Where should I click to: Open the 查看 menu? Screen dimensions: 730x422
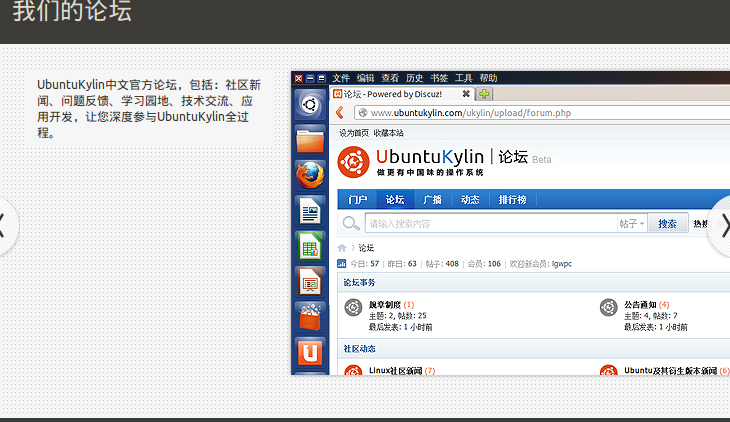[390, 78]
